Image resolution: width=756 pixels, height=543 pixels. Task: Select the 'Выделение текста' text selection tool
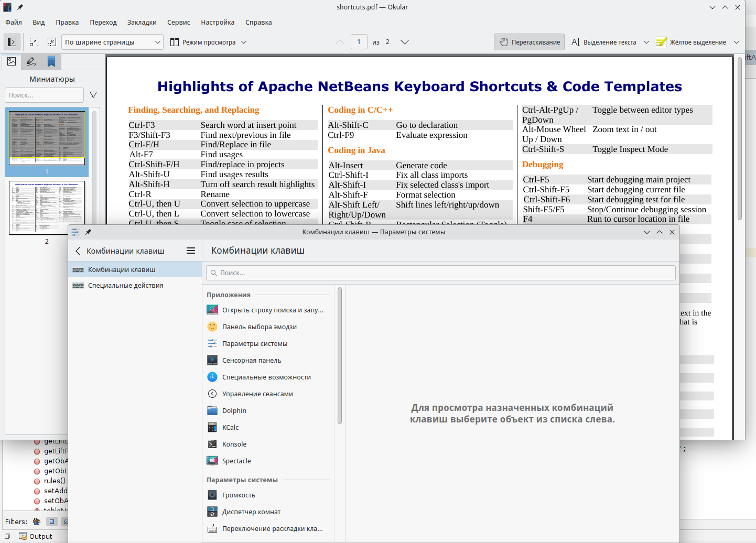604,42
